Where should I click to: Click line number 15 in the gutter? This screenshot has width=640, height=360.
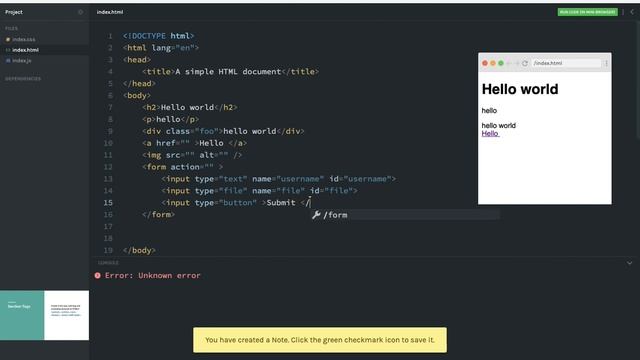pyautogui.click(x=108, y=202)
